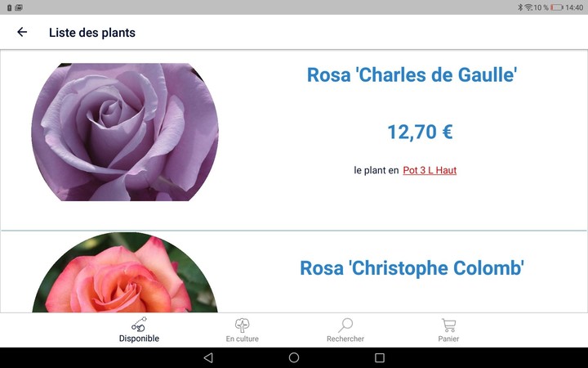Open the Rechercher search tab
Image resolution: width=588 pixels, height=368 pixels.
pyautogui.click(x=345, y=330)
